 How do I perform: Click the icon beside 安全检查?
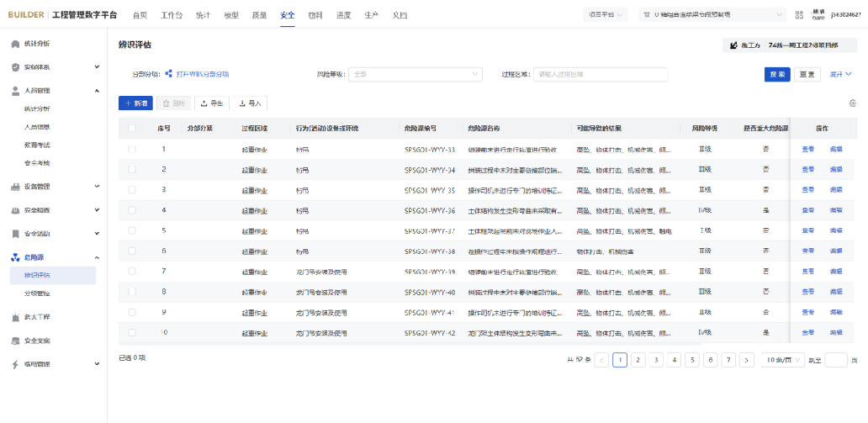pyautogui.click(x=16, y=210)
